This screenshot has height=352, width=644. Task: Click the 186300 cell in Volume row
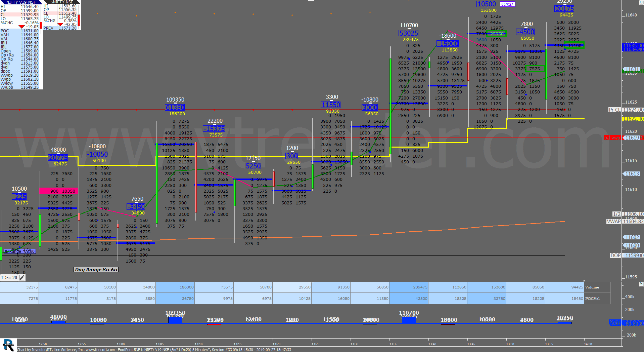[x=175, y=287]
